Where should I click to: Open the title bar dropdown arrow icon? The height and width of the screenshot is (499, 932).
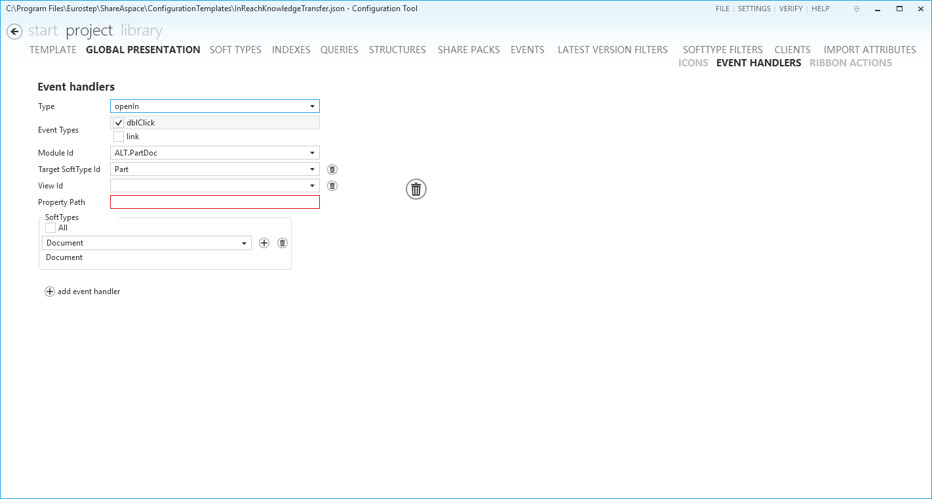856,9
